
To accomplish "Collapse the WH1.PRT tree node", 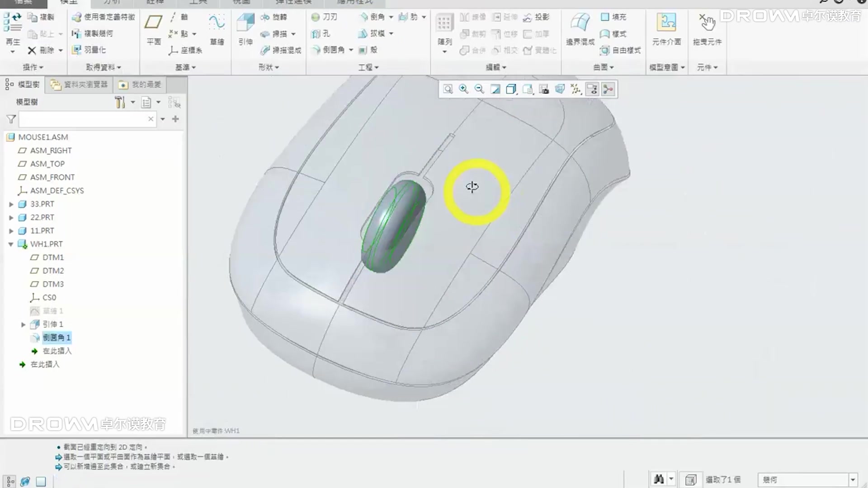I will [11, 244].
